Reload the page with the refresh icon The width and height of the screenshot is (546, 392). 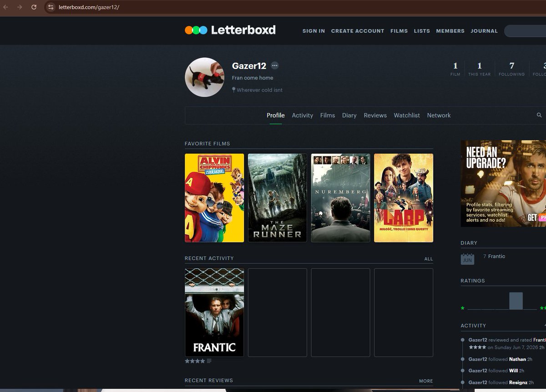pyautogui.click(x=34, y=7)
